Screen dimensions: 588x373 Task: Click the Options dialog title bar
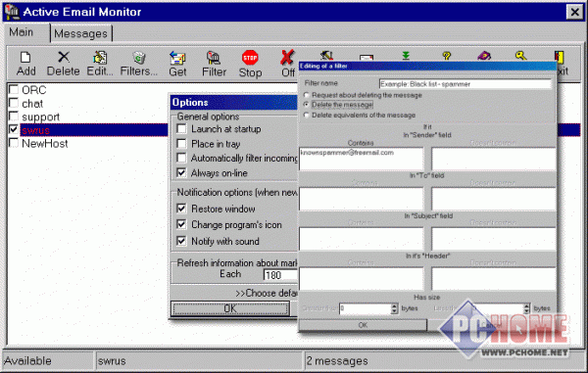click(234, 102)
